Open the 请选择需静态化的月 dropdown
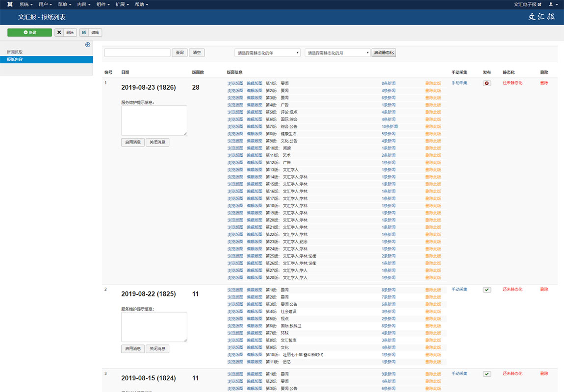 pos(337,53)
